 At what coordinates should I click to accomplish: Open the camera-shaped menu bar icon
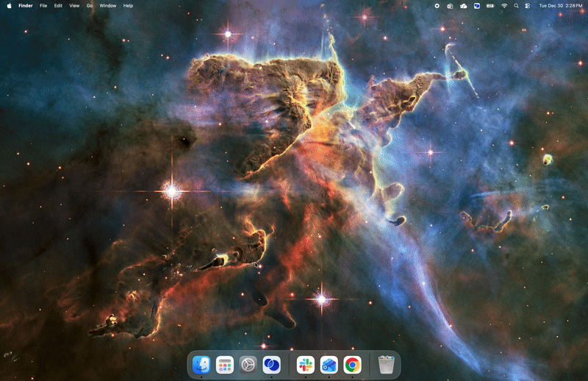(450, 6)
